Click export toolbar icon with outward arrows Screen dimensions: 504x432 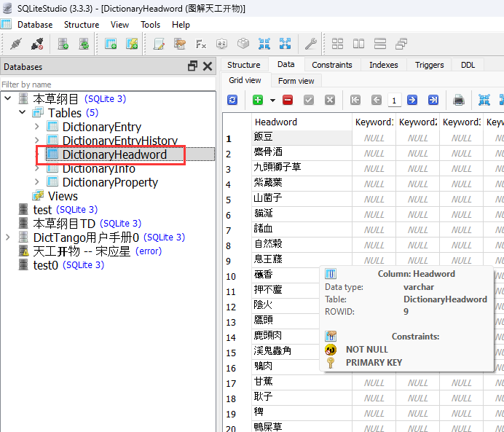pos(285,44)
